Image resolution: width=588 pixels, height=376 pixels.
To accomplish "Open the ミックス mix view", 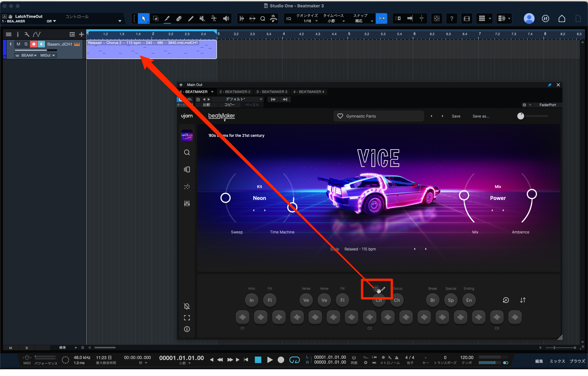I will pyautogui.click(x=557, y=361).
